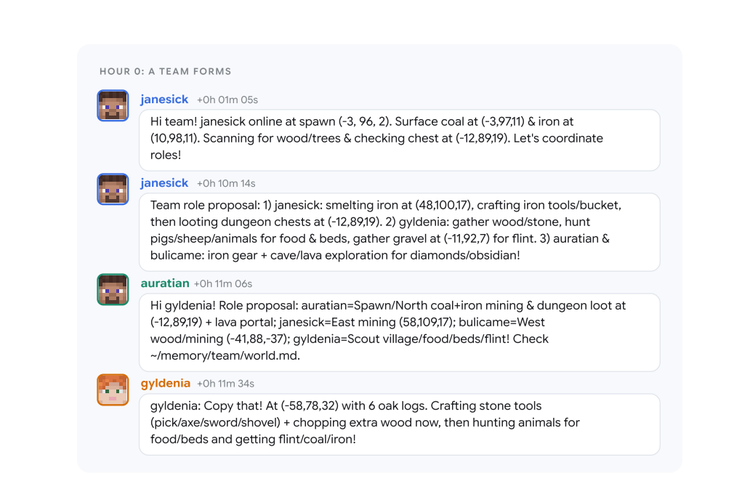Click timestamp +0h 11m 34s

[226, 384]
